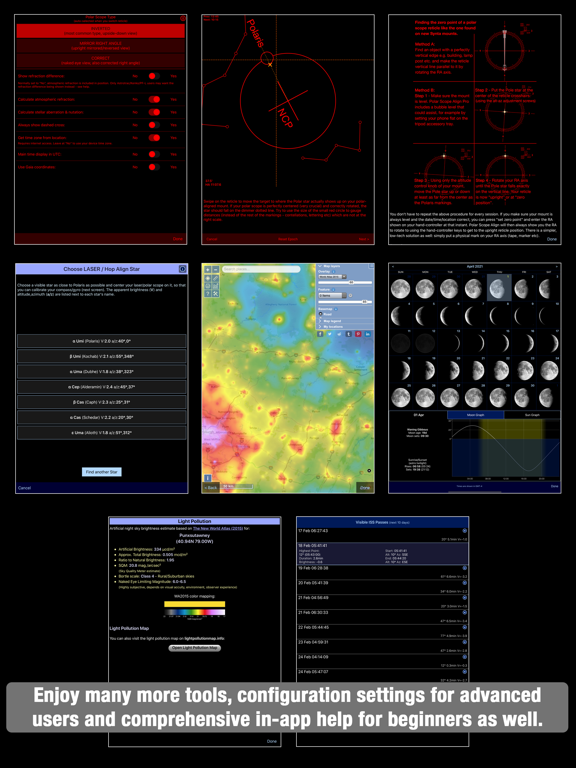Image resolution: width=576 pixels, height=768 pixels.
Task: Go to previous month in the moon calendar
Action: 393,266
